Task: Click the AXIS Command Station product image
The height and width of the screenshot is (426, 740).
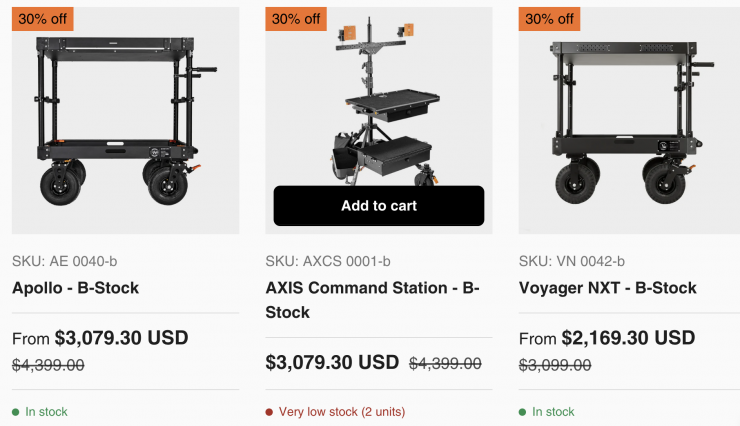Action: click(378, 100)
